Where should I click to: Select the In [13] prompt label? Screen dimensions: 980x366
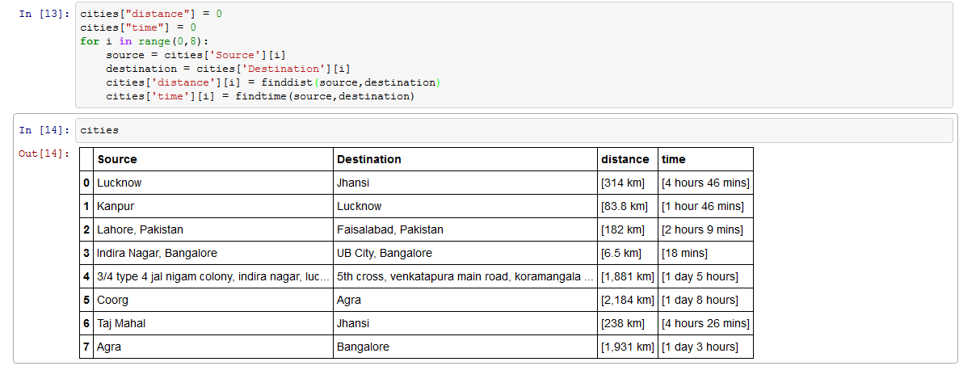(x=44, y=15)
